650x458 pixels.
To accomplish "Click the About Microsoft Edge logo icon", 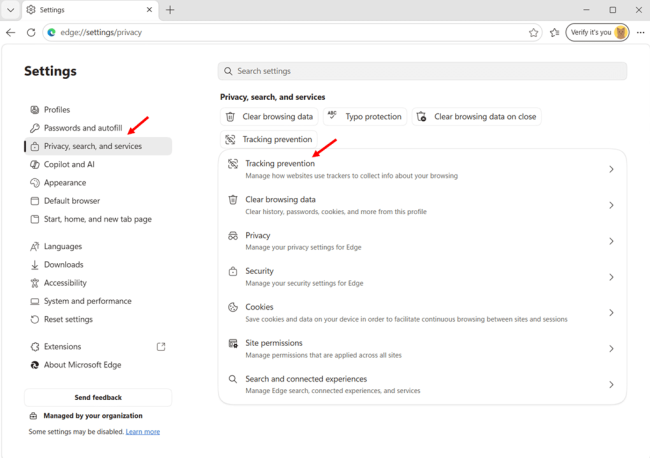I will click(35, 365).
